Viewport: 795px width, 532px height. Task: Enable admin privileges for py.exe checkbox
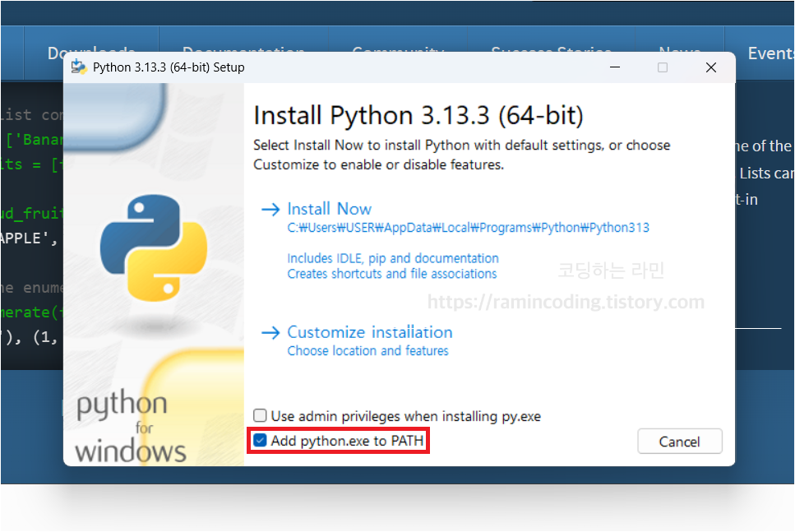tap(260, 416)
